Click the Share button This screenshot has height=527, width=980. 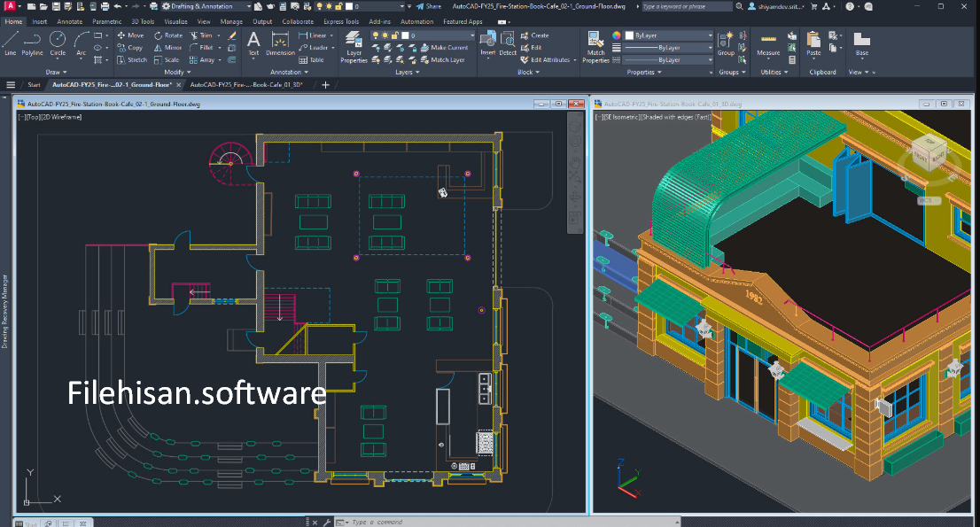point(429,6)
